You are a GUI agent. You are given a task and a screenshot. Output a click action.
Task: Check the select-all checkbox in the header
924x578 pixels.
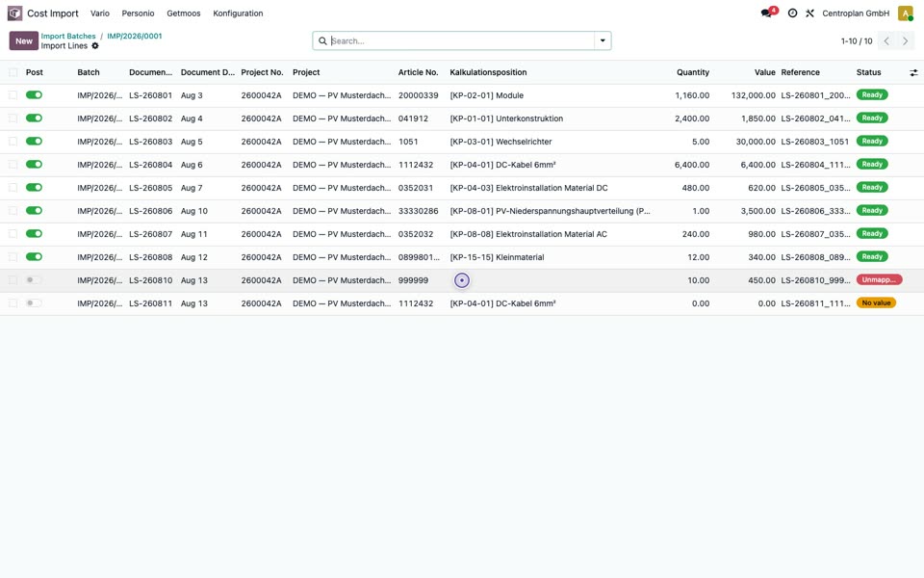[x=13, y=72]
